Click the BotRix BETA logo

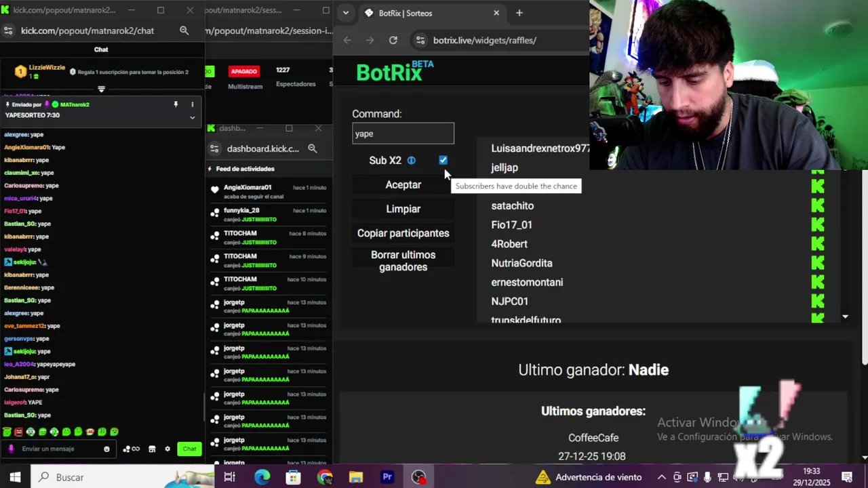pyautogui.click(x=395, y=71)
